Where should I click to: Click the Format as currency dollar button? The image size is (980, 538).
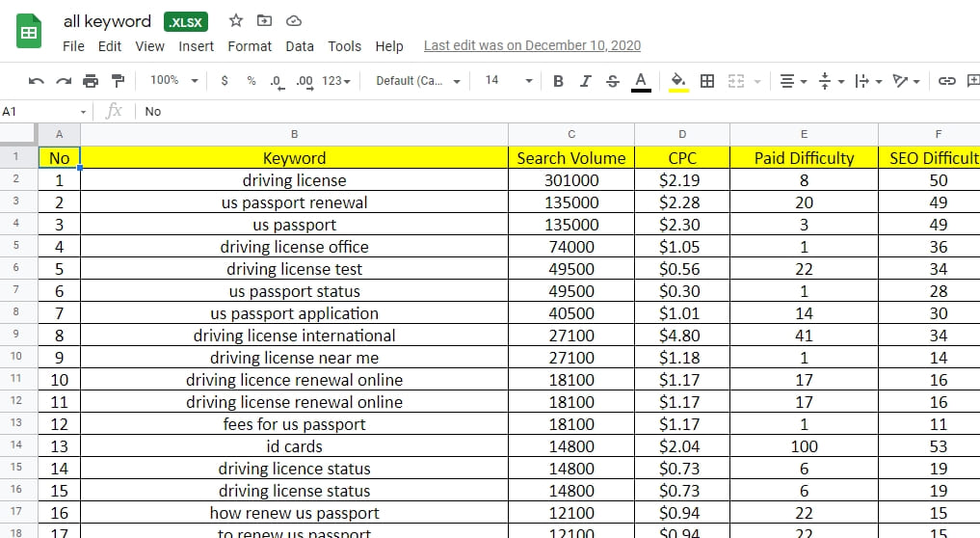225,81
